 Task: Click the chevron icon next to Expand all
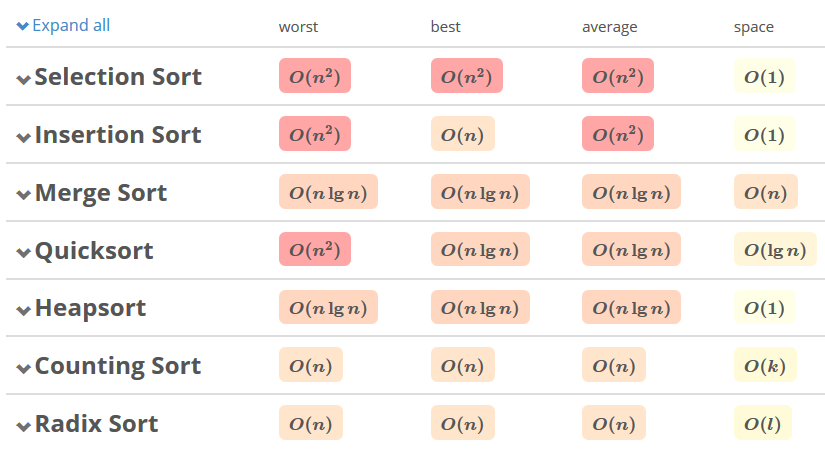(x=23, y=26)
